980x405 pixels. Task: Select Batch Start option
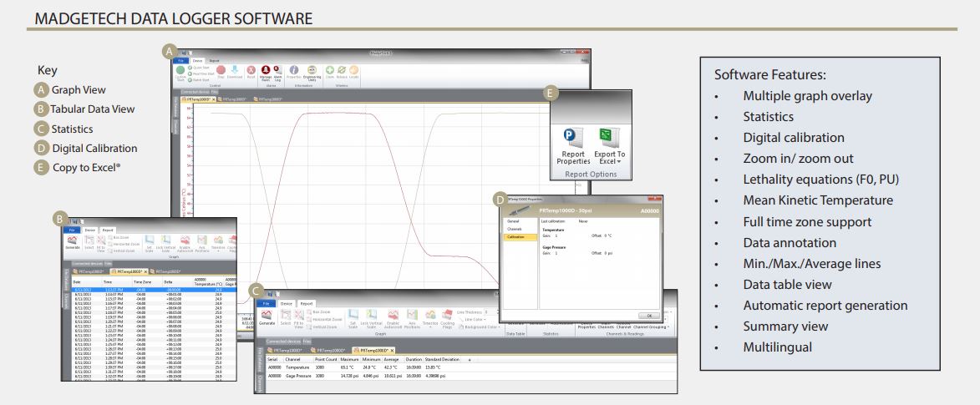[199, 80]
